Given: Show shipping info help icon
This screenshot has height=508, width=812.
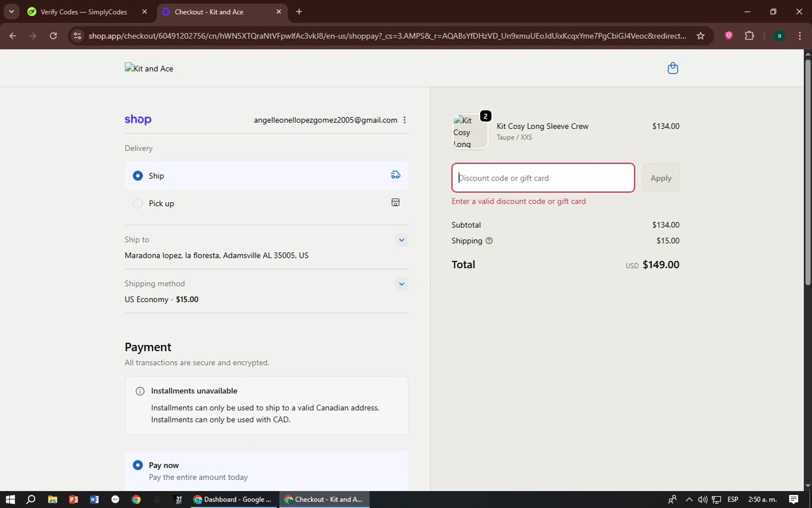Looking at the screenshot, I should coord(489,241).
